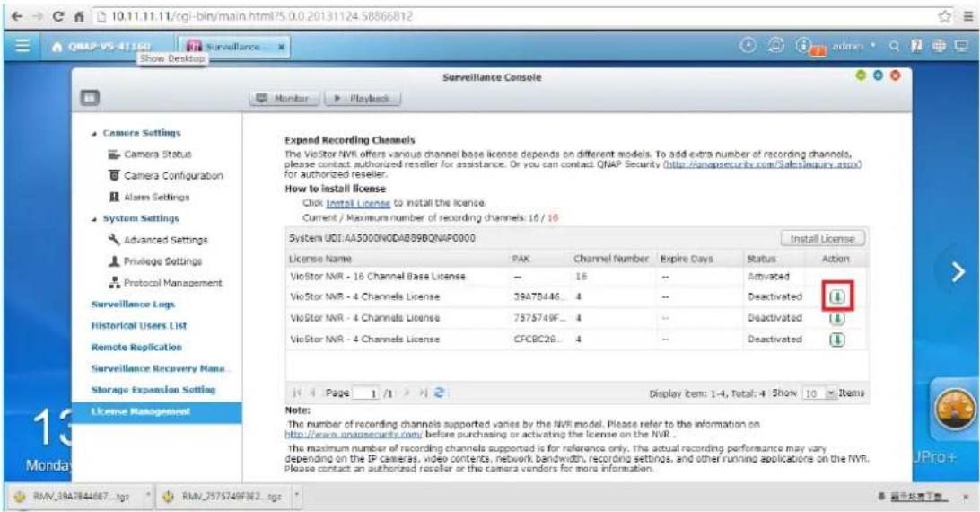Click the QNAP-VS home icon
The height and width of the screenshot is (512, 980).
pos(57,47)
